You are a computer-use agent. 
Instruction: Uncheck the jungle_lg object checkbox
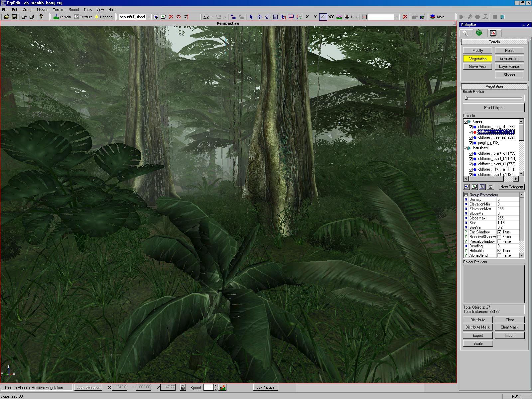point(470,143)
